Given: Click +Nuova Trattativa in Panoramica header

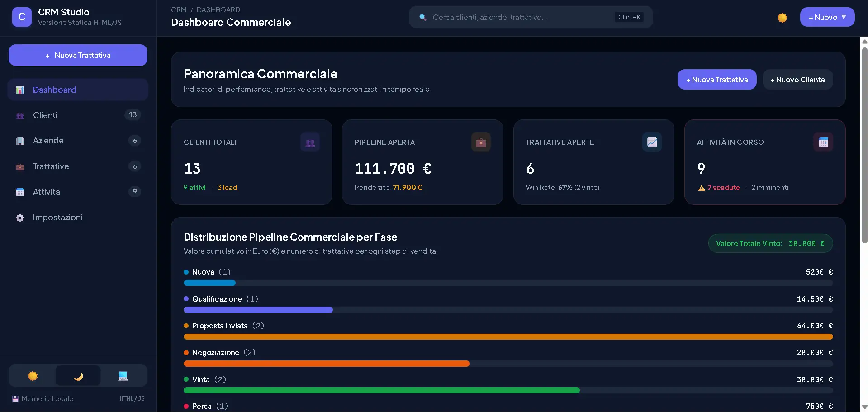Looking at the screenshot, I should [x=717, y=80].
